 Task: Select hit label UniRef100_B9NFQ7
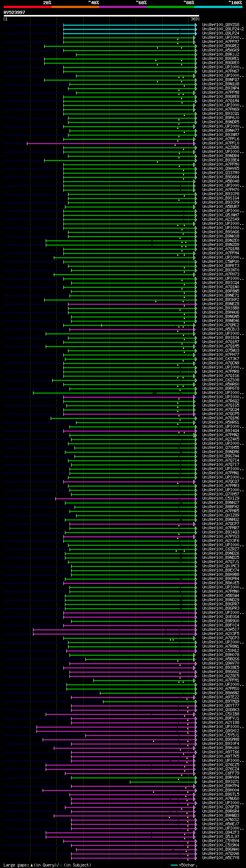(x=221, y=80)
